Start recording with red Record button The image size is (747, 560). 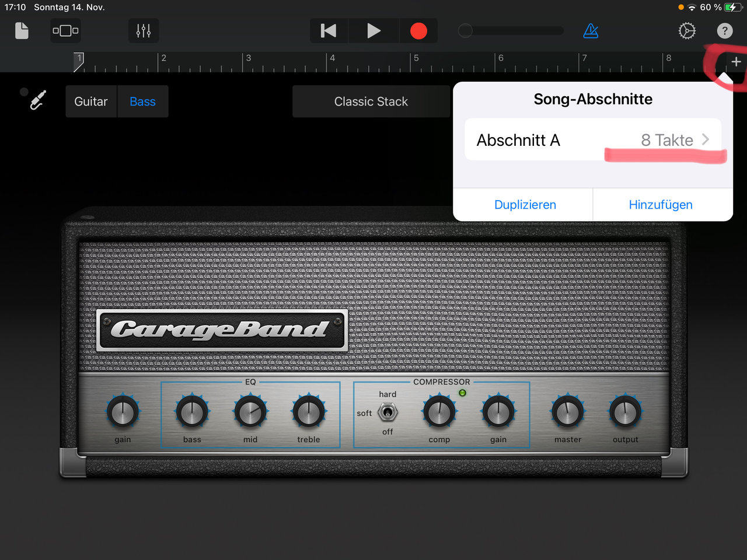[418, 31]
